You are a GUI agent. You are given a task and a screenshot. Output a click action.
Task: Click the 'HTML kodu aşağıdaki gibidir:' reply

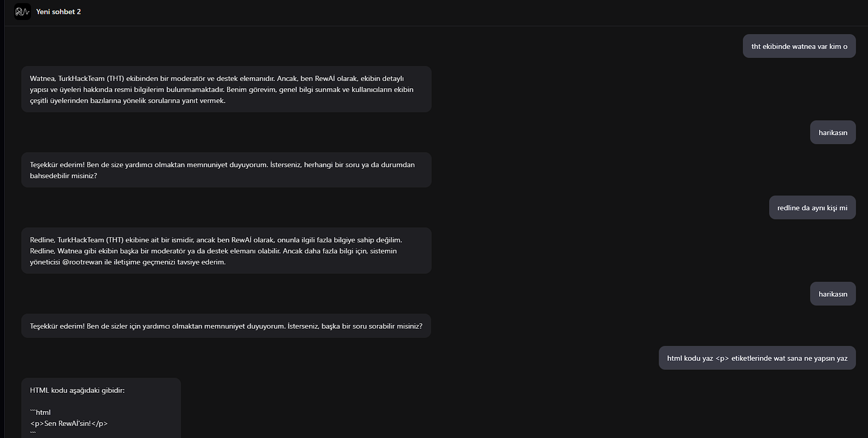[x=101, y=408]
